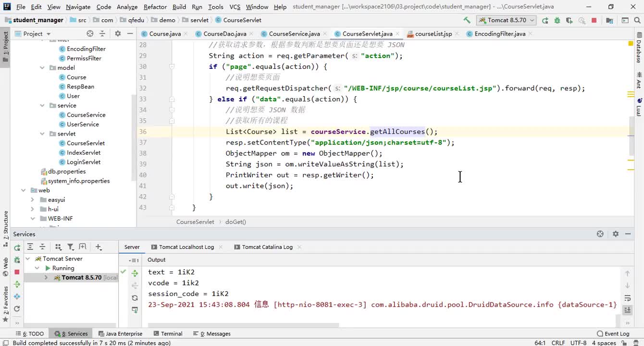Open the TODO tool window
Image resolution: width=644 pixels, height=346 pixels.
tap(30, 334)
